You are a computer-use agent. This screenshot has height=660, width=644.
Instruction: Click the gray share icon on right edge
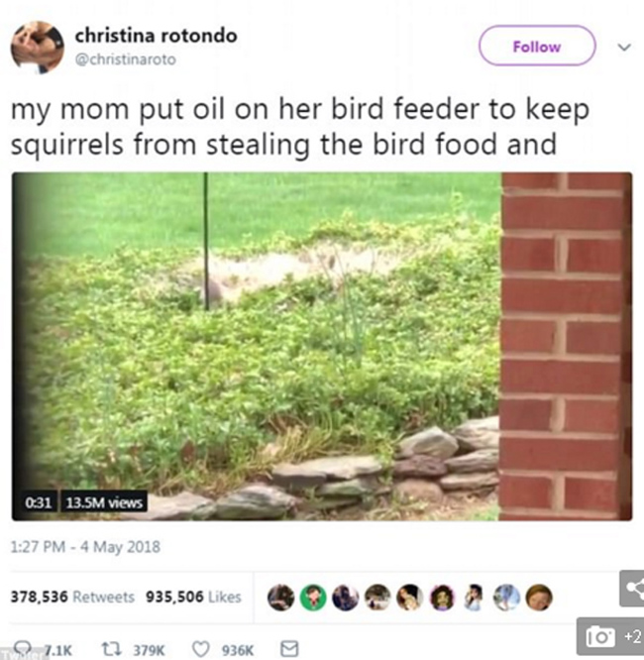pyautogui.click(x=633, y=589)
